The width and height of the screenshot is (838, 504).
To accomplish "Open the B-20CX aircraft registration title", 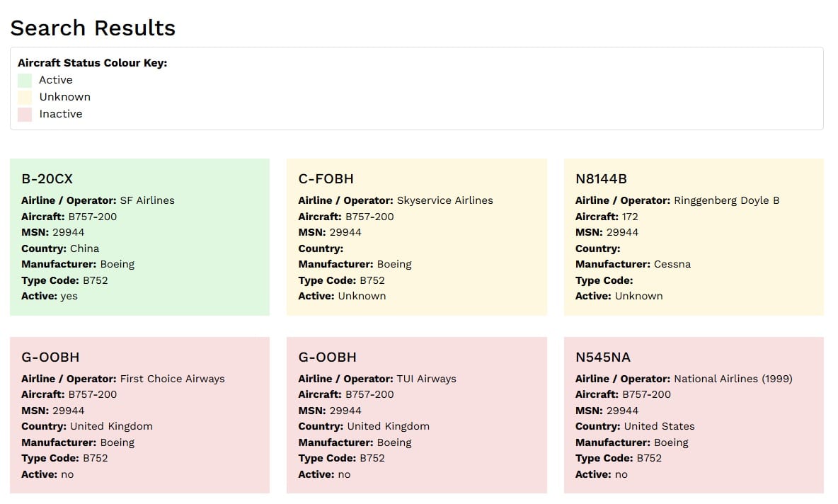I will click(47, 178).
